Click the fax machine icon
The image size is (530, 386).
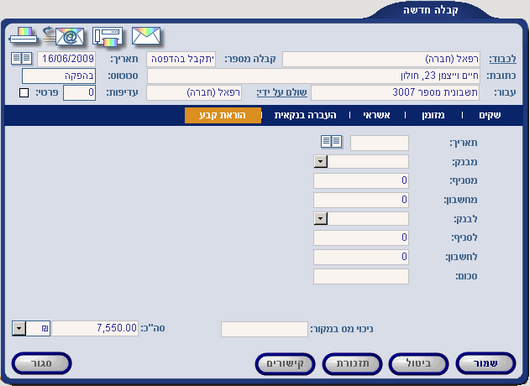coord(107,37)
